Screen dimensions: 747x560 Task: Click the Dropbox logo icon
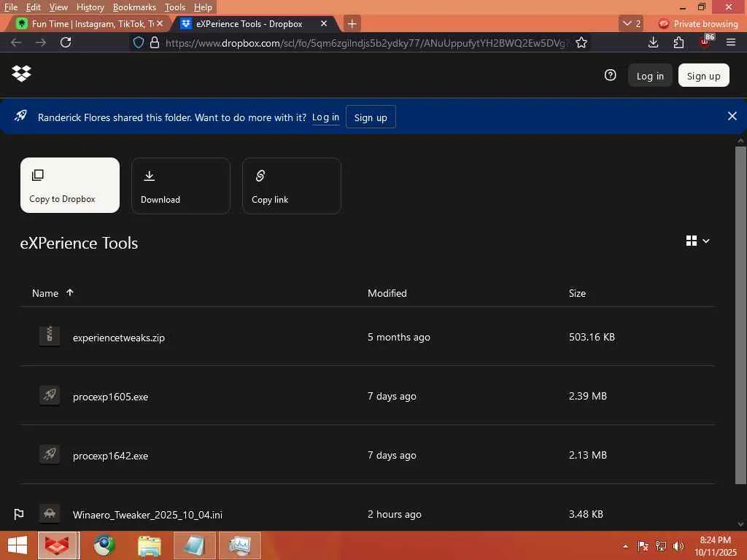[21, 74]
